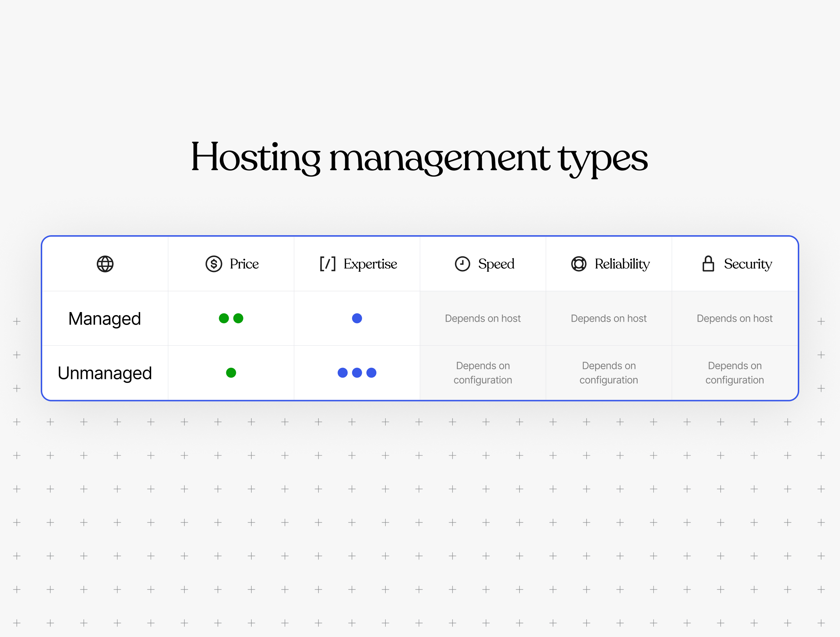840x637 pixels.
Task: Click 'Depends on host' under Reliability
Action: (x=609, y=318)
